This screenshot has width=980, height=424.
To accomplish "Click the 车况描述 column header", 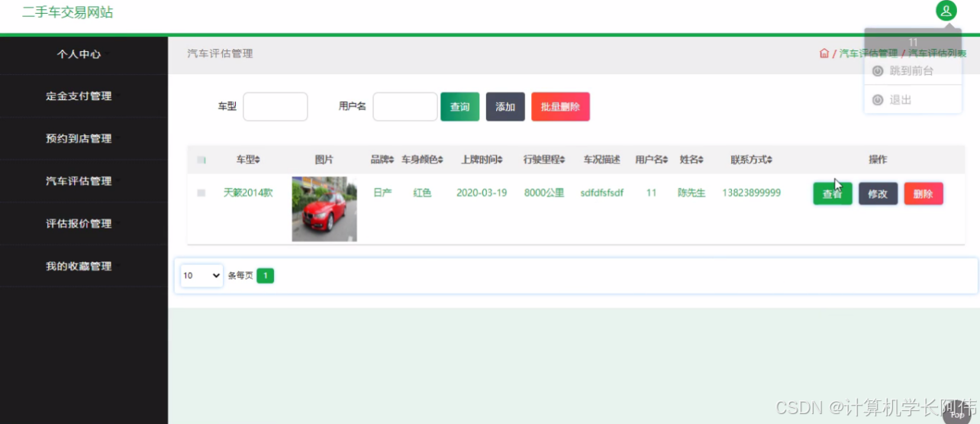I will click(x=602, y=160).
